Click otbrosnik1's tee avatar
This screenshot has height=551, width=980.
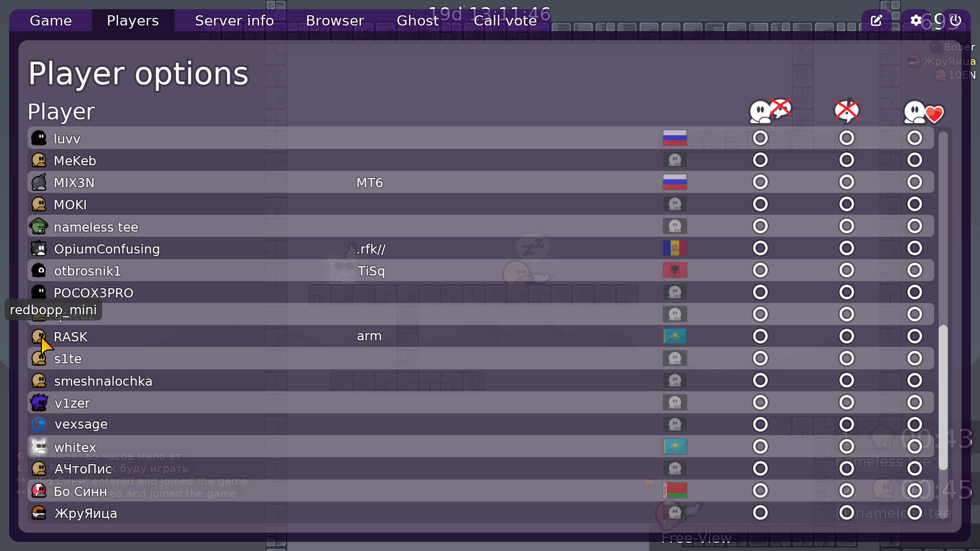click(x=39, y=270)
